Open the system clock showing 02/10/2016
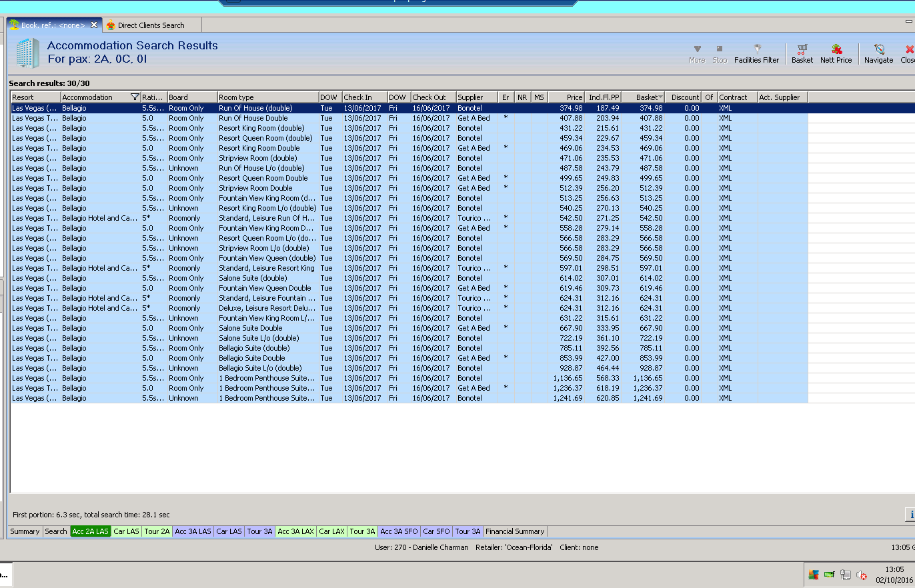 pyautogui.click(x=894, y=575)
